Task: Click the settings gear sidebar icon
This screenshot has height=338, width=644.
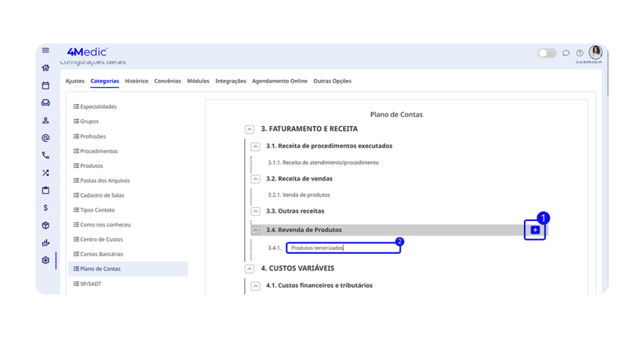Action: [x=45, y=260]
